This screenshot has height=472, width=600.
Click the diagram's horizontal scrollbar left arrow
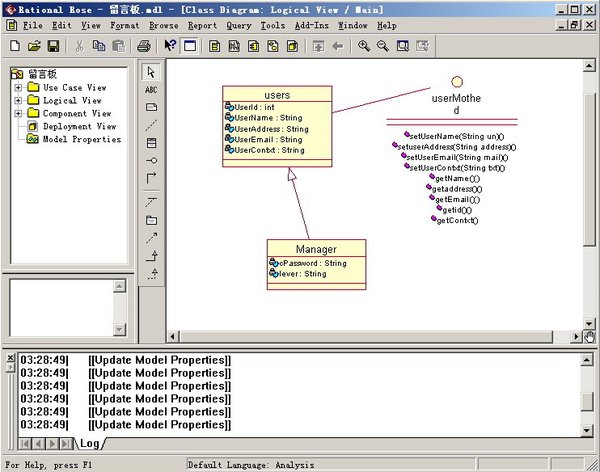click(x=173, y=336)
